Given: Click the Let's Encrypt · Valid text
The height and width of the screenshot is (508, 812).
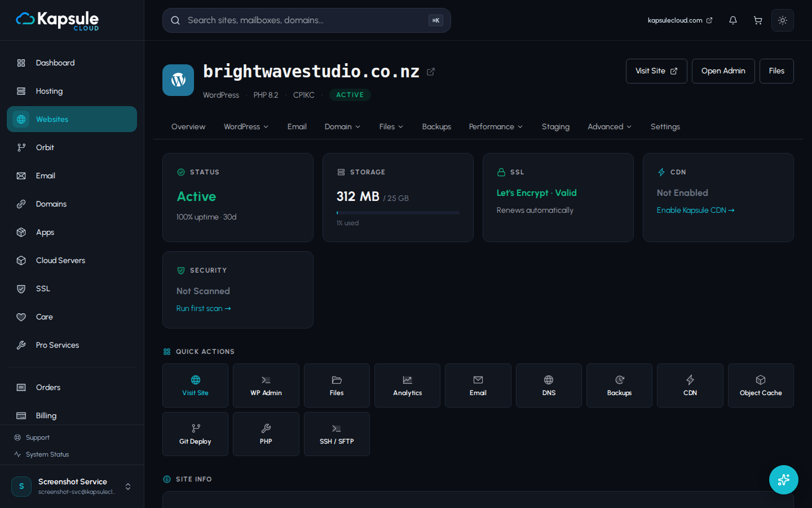Looking at the screenshot, I should pos(537,193).
